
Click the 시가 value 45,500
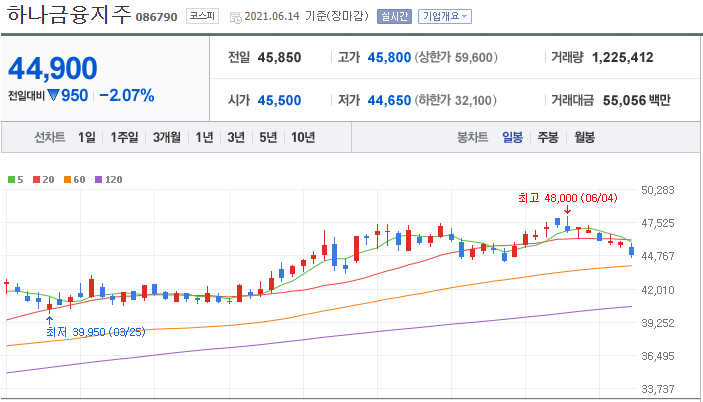click(279, 100)
